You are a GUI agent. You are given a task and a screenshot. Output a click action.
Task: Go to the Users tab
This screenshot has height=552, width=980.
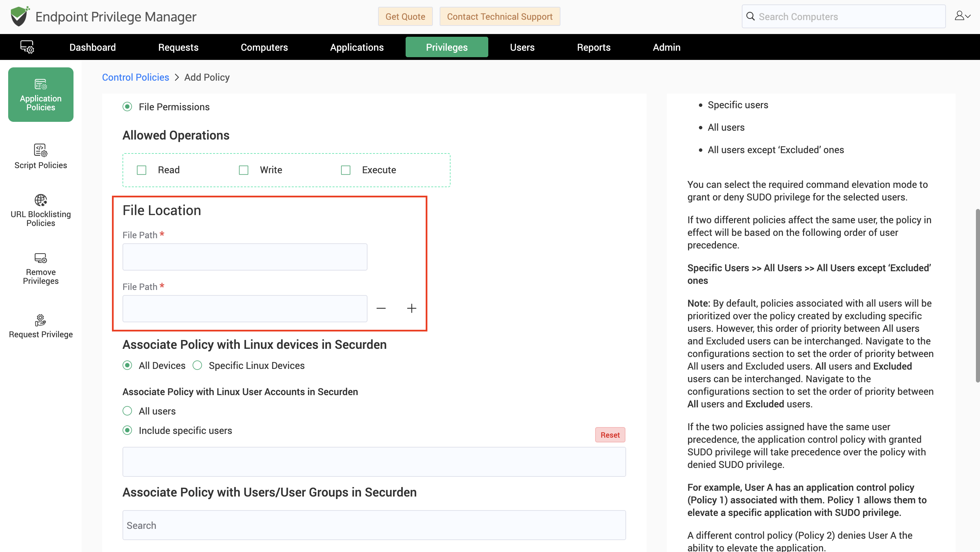coord(522,47)
